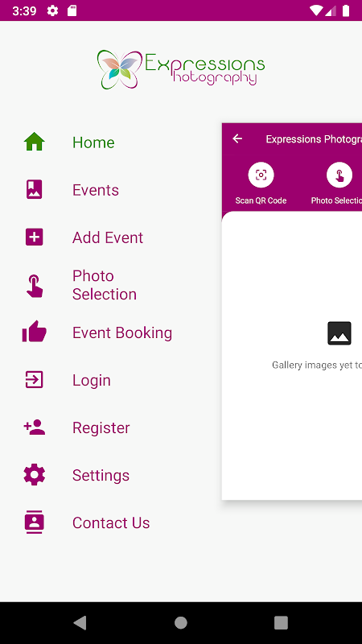Tap the Contact Us contacts icon

pos(34,522)
